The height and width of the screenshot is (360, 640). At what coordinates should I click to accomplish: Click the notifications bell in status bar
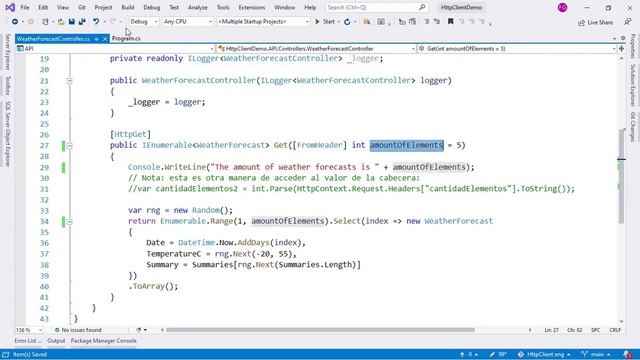point(627,354)
